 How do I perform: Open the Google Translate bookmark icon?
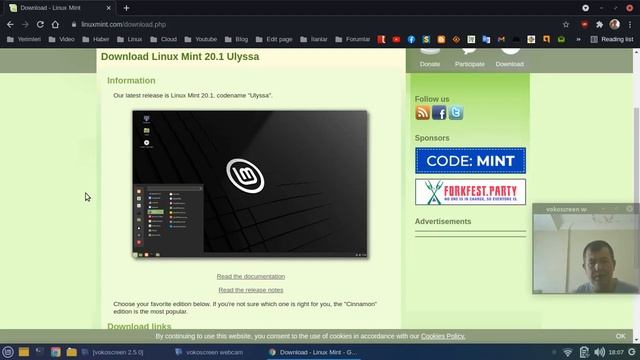tap(486, 39)
